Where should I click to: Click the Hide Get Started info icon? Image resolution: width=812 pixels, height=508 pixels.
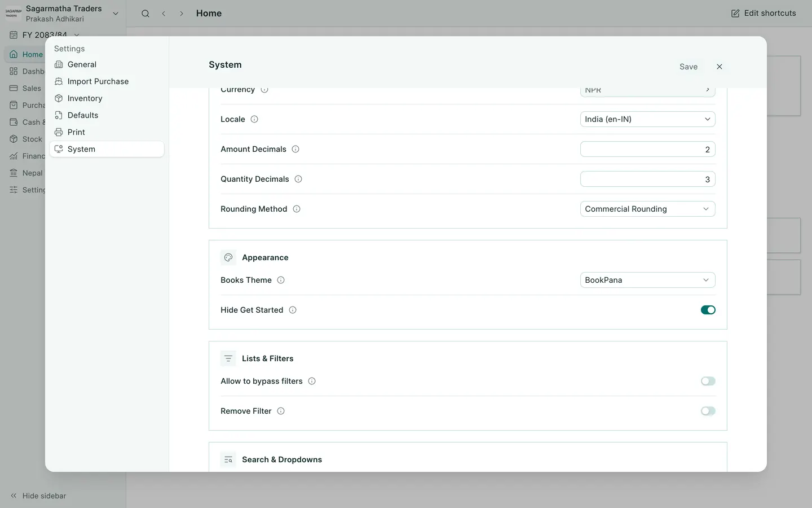[293, 310]
